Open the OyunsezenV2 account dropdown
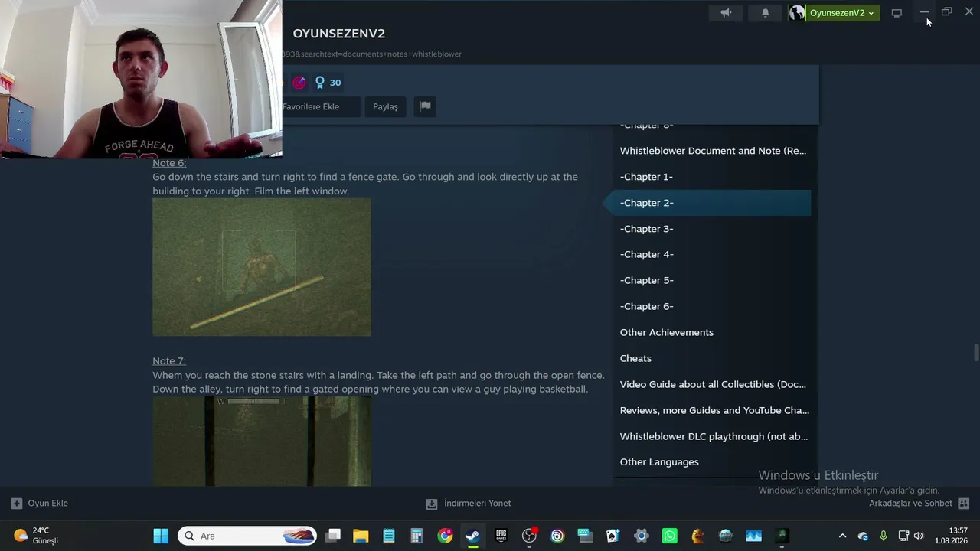This screenshot has width=980, height=551. 842,13
